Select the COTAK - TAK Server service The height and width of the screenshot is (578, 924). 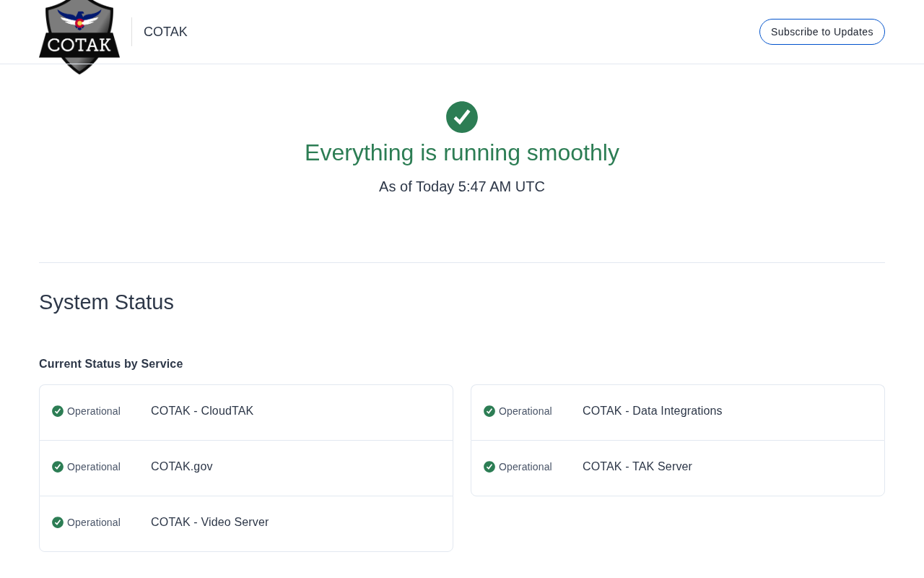637,467
